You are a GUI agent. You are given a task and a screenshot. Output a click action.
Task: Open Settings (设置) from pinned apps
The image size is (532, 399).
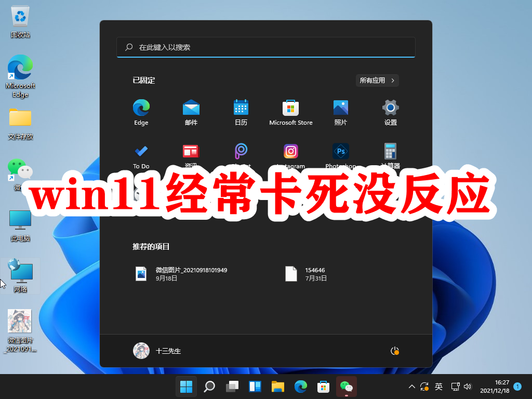391,112
